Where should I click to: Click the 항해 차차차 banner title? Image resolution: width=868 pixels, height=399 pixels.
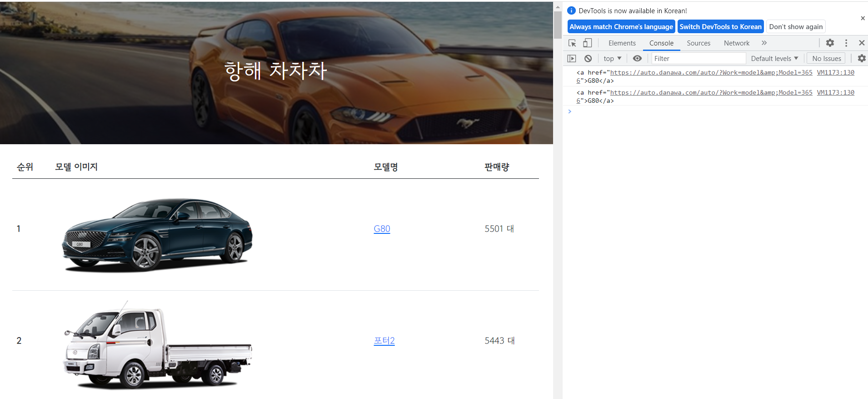point(275,71)
